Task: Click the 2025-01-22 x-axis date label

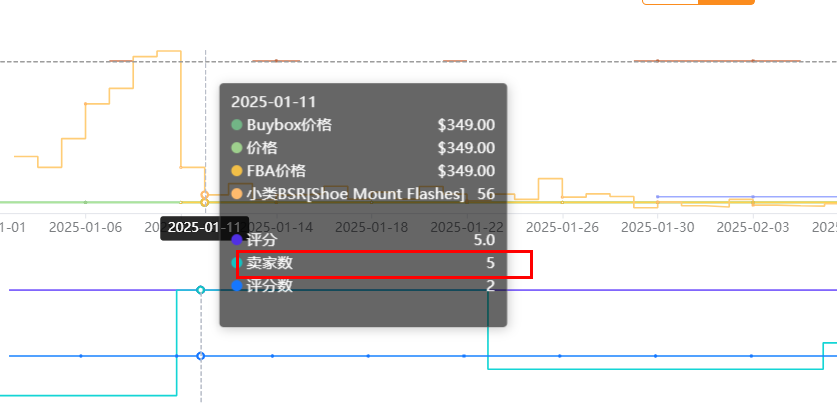Action: click(x=467, y=227)
